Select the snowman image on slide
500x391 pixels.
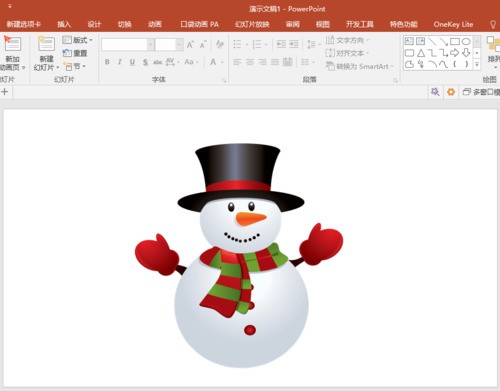click(x=239, y=255)
